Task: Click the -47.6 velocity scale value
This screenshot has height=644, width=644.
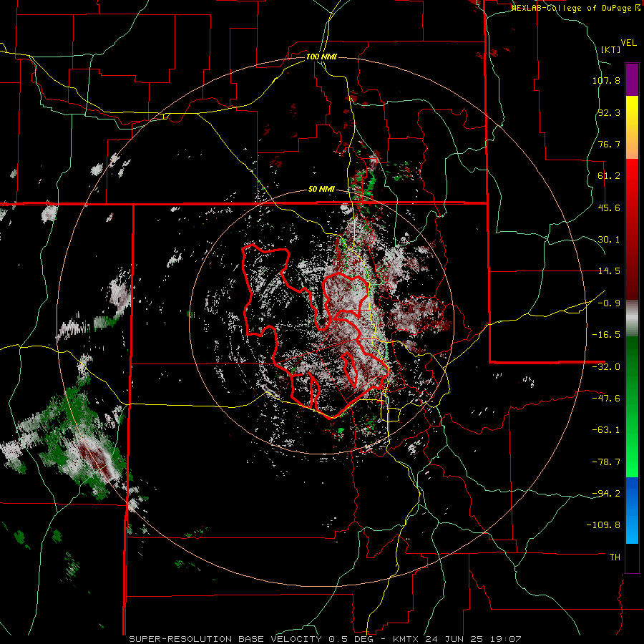Action: click(x=606, y=399)
